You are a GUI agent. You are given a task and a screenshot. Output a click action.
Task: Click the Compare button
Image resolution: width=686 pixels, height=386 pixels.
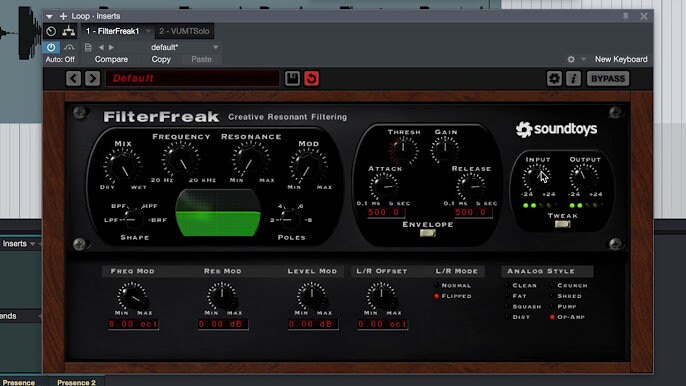coord(111,59)
